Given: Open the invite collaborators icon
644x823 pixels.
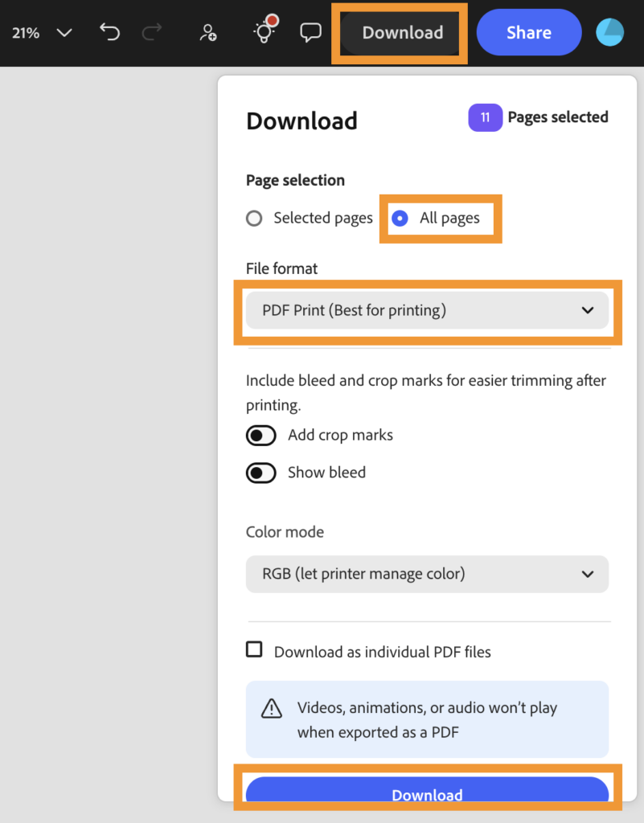Looking at the screenshot, I should [x=208, y=33].
